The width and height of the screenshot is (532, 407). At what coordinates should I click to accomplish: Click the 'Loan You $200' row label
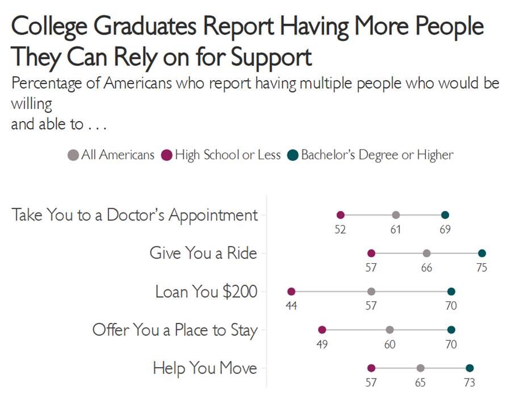click(x=206, y=292)
